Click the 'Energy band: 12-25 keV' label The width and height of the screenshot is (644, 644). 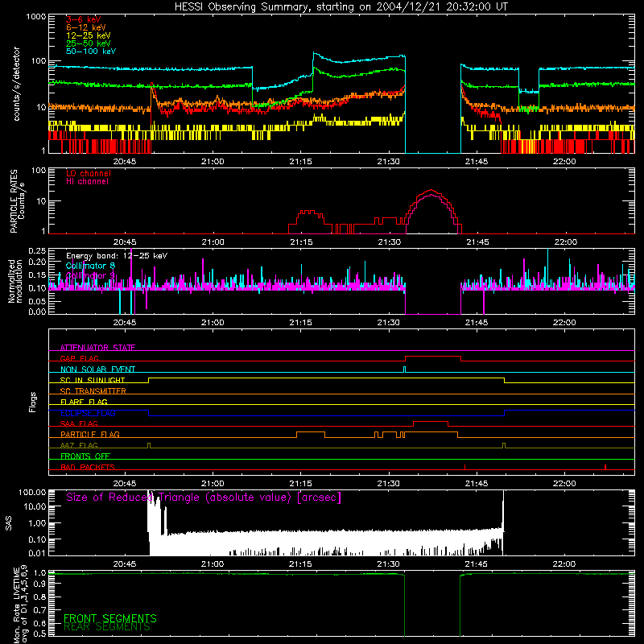click(x=117, y=256)
